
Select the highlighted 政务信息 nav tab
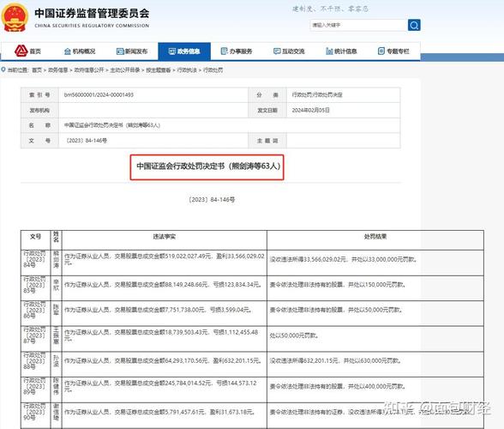(184, 51)
